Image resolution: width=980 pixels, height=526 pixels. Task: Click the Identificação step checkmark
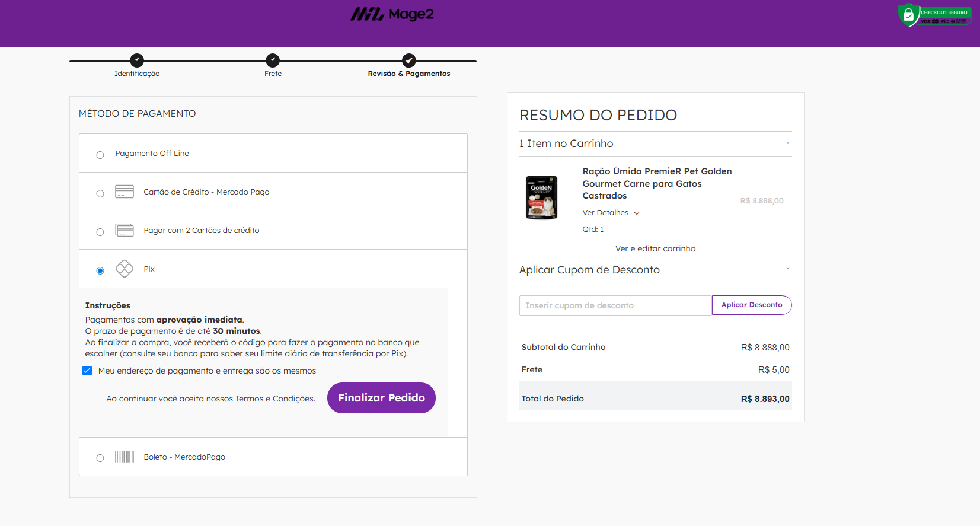pyautogui.click(x=136, y=59)
